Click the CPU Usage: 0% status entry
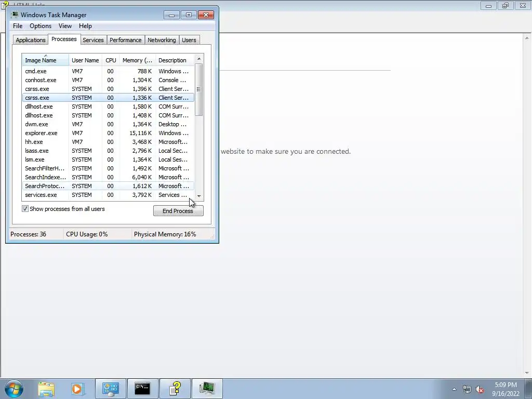This screenshot has width=532, height=399. (87, 234)
